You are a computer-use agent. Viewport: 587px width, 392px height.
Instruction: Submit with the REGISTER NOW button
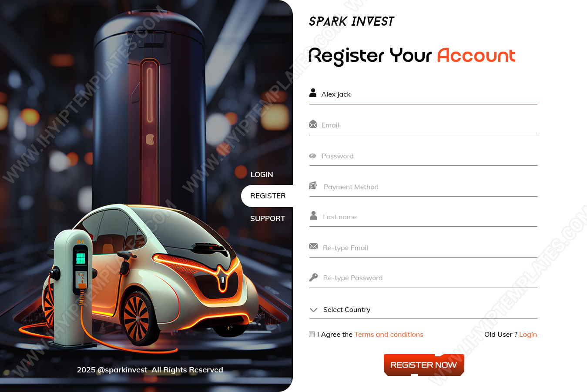point(424,365)
